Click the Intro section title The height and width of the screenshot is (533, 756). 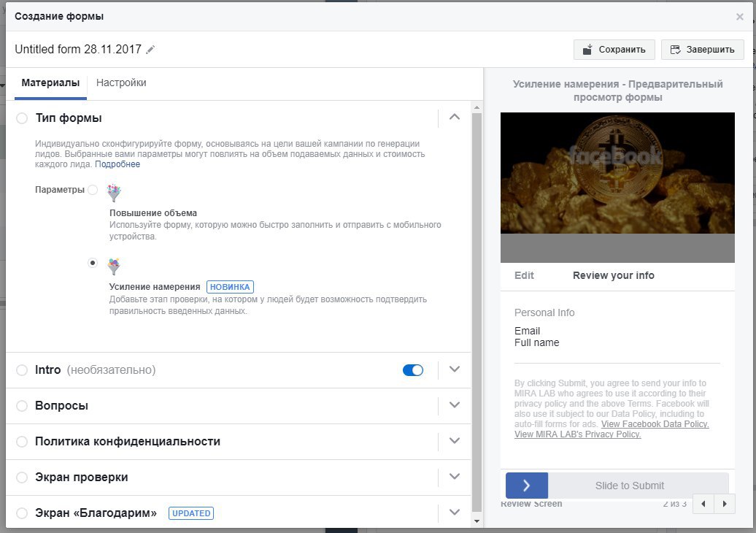[x=47, y=370]
